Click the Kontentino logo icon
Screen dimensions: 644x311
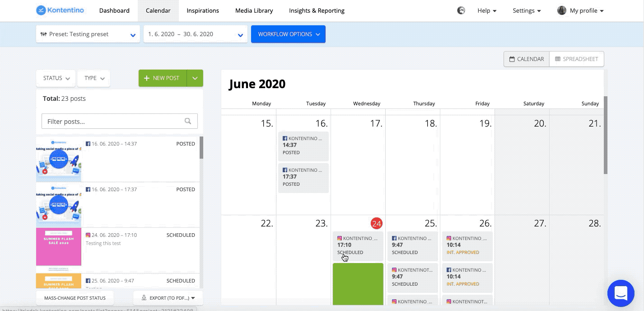tap(41, 10)
